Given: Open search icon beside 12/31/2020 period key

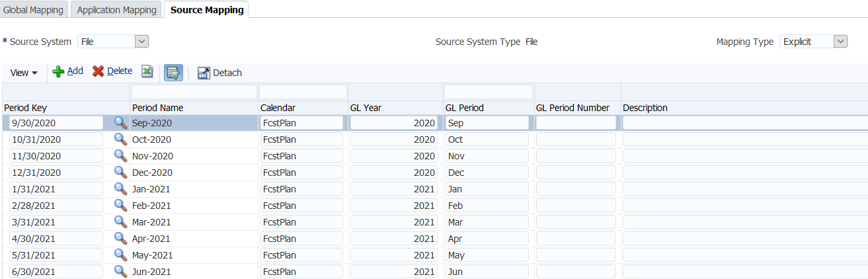Looking at the screenshot, I should (120, 172).
